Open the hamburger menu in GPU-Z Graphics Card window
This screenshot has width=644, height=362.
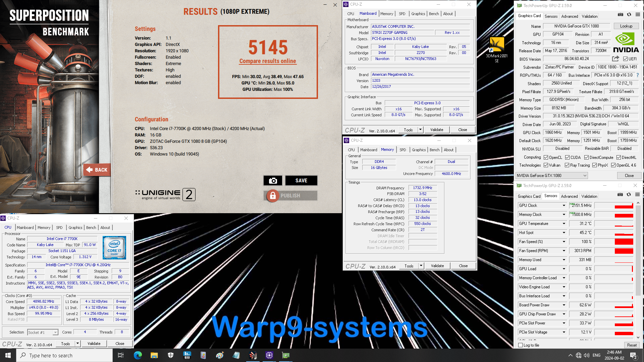point(638,15)
